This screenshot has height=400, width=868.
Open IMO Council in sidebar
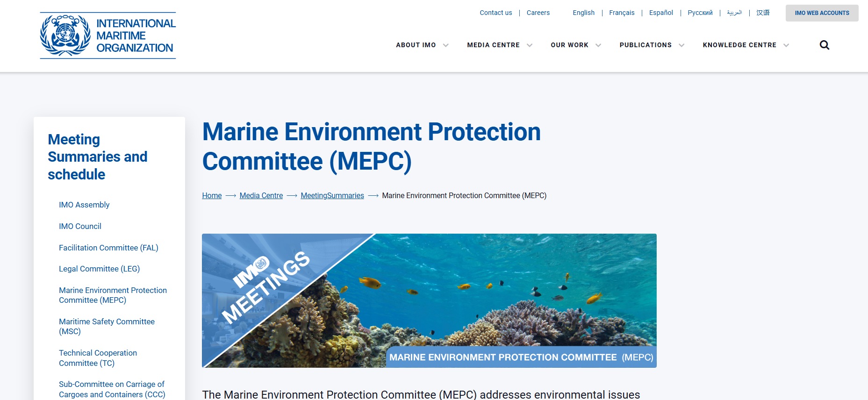point(80,226)
